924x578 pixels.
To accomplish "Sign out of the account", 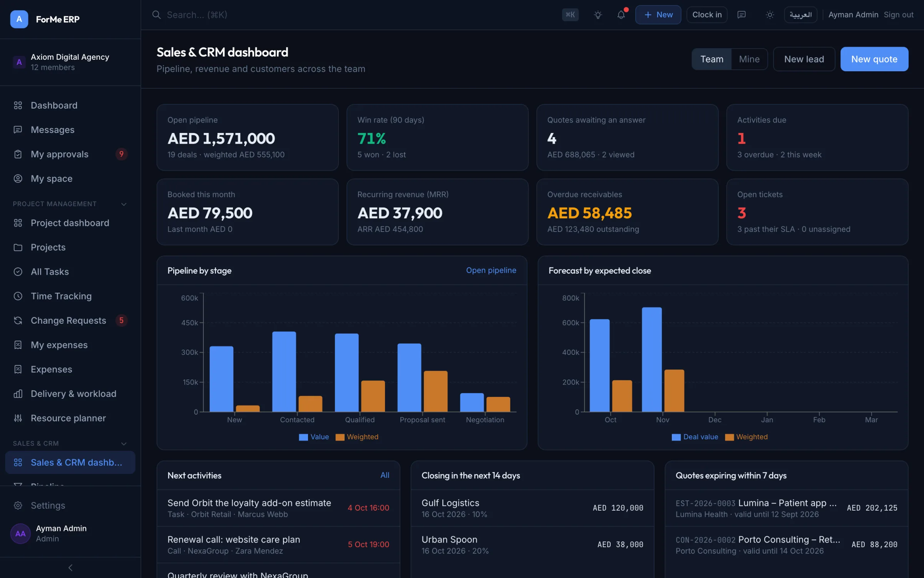I will pos(899,15).
